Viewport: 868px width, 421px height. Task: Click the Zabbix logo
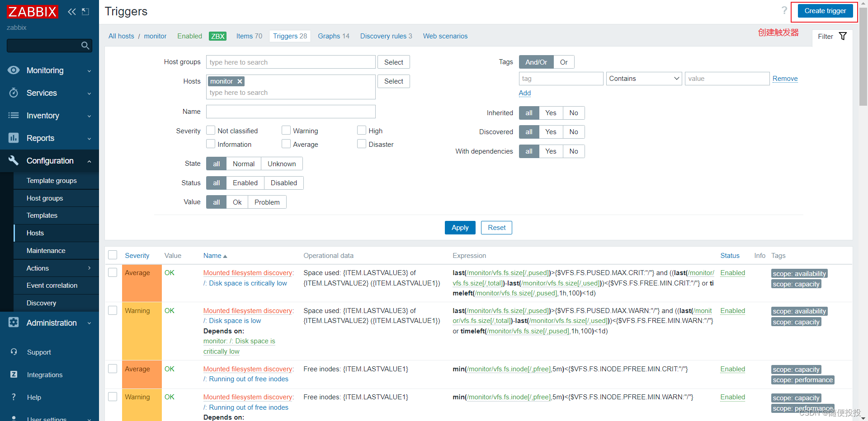click(33, 12)
